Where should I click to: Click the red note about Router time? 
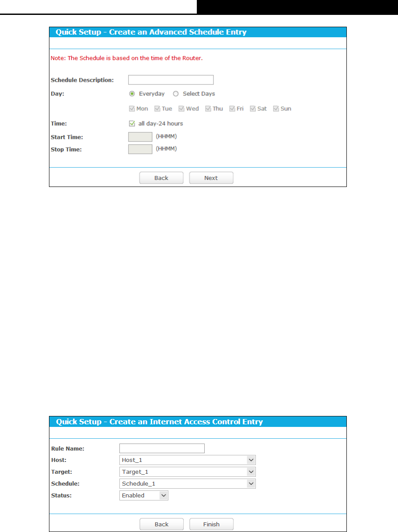coord(127,58)
